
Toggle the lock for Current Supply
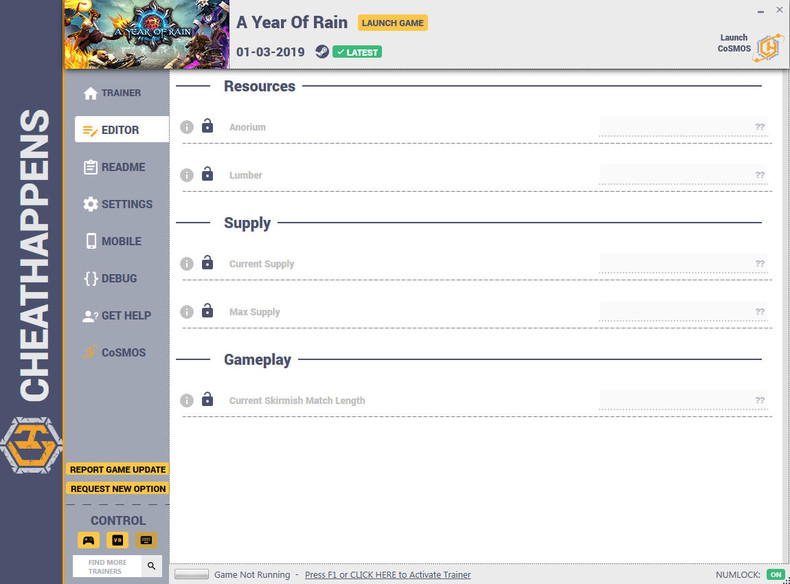pyautogui.click(x=207, y=262)
